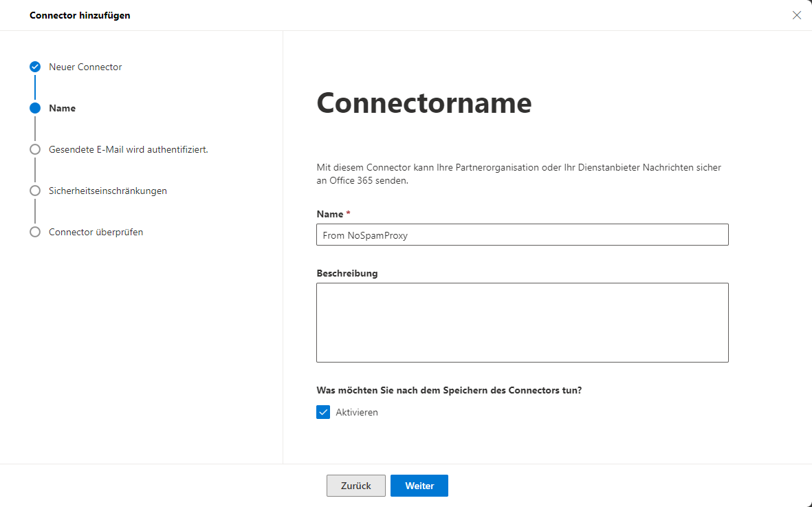
Task: Click the Name required field label
Action: coord(333,214)
